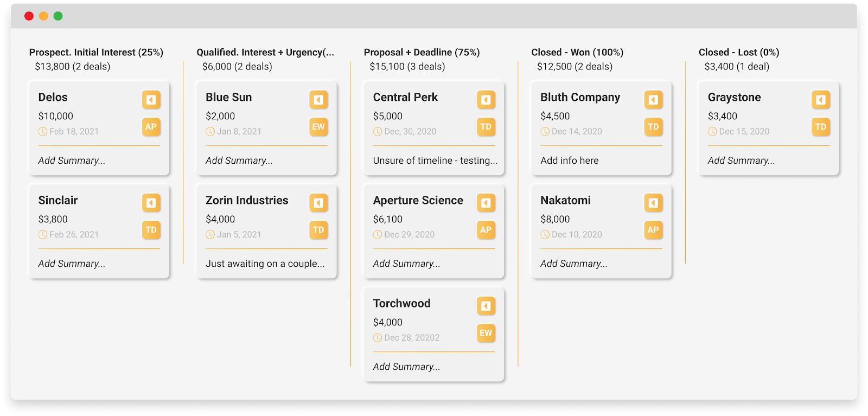Click the Feb 26, 2021 date on Sinclair
The height and width of the screenshot is (416, 868).
(74, 234)
